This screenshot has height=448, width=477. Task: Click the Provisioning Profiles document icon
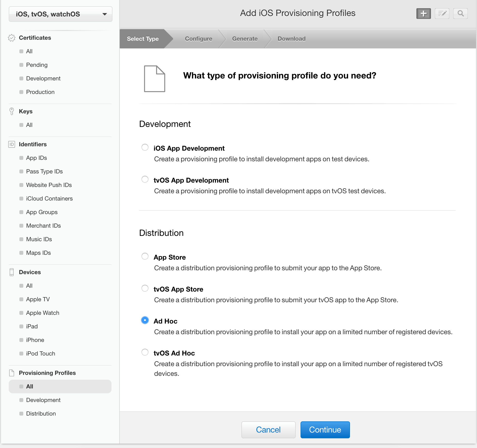coord(12,373)
